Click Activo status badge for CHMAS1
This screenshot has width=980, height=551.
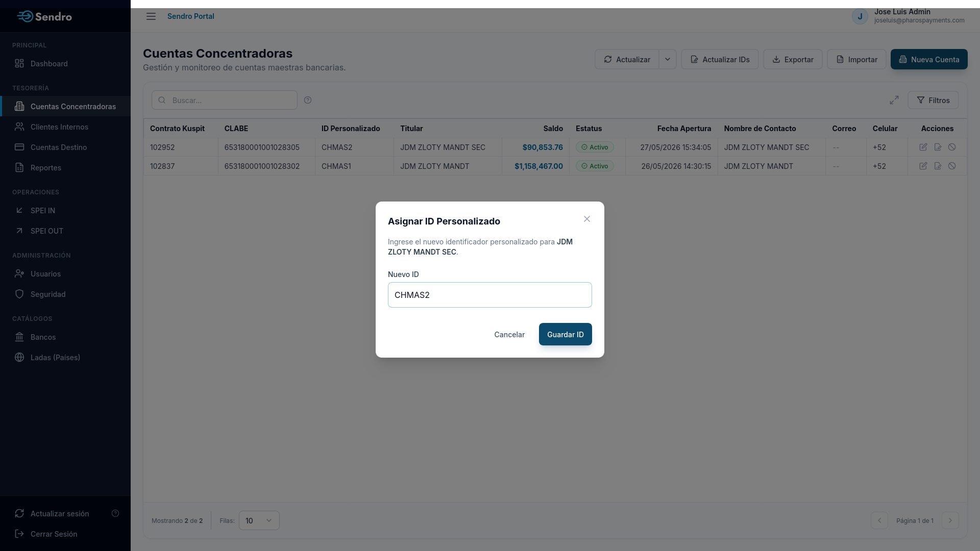click(x=595, y=166)
